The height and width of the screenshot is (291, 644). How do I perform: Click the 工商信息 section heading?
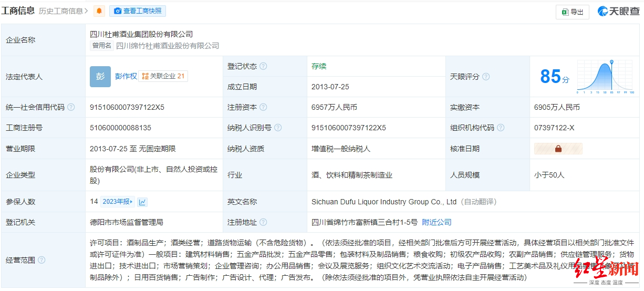(x=18, y=11)
